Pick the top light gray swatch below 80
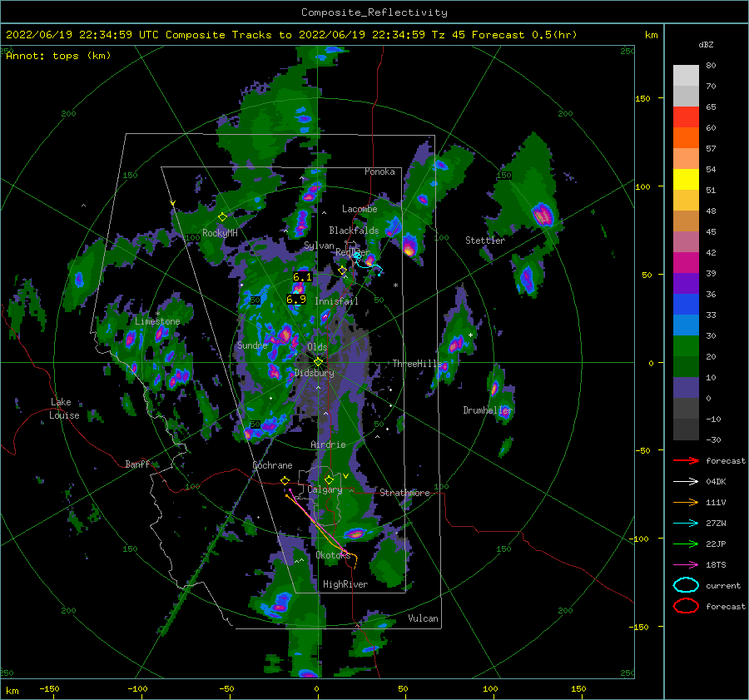Image resolution: width=749 pixels, height=700 pixels. click(x=686, y=76)
